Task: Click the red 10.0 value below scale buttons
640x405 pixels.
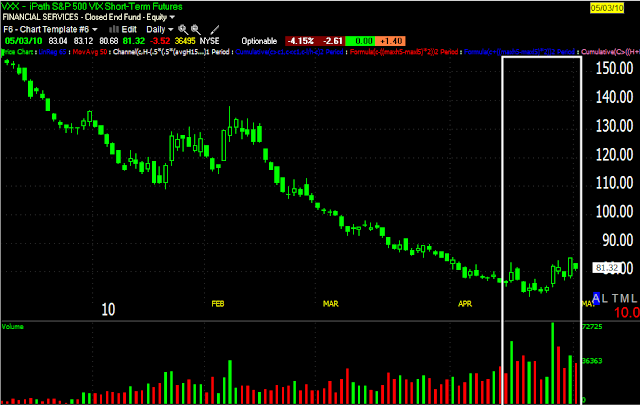Action: point(627,313)
